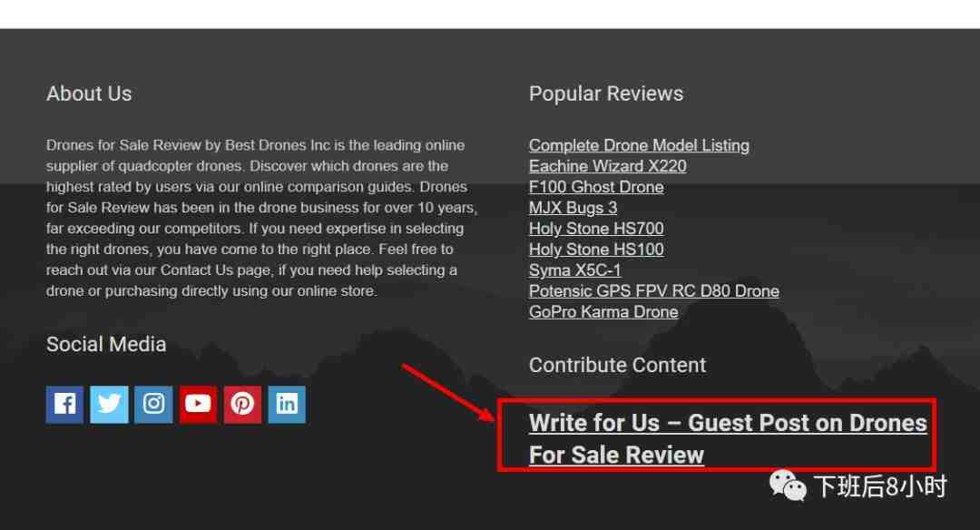Open Holy Stone HS700 review link
This screenshot has width=980, height=530.
[x=596, y=229]
